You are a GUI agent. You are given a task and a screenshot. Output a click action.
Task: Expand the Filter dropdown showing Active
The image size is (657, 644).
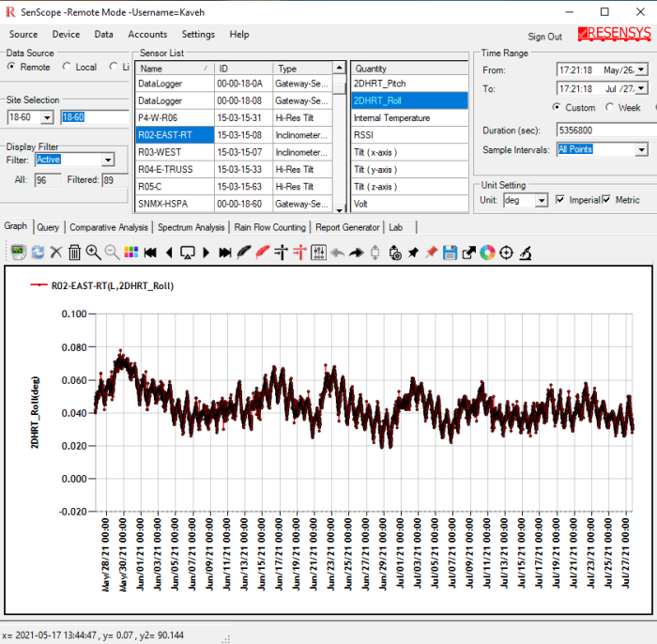coord(108,161)
